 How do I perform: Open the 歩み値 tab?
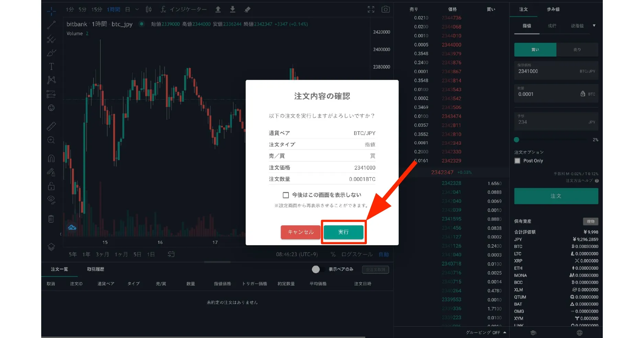(553, 9)
